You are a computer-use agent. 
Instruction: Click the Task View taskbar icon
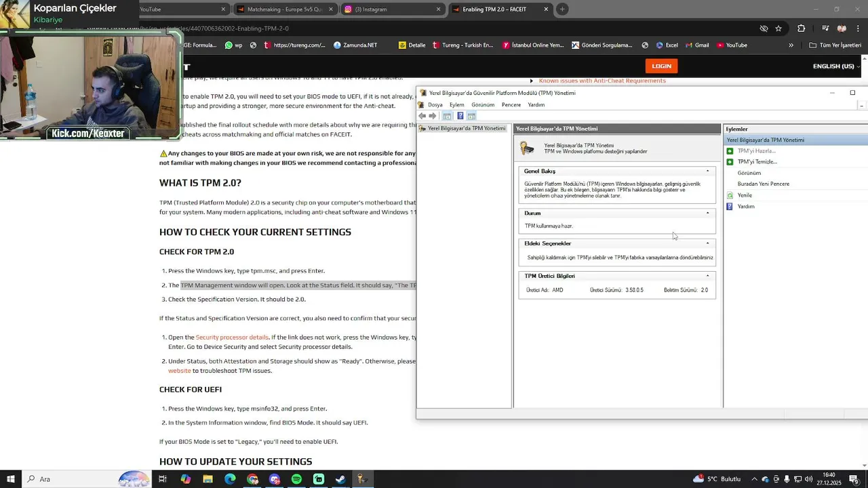[x=163, y=479]
